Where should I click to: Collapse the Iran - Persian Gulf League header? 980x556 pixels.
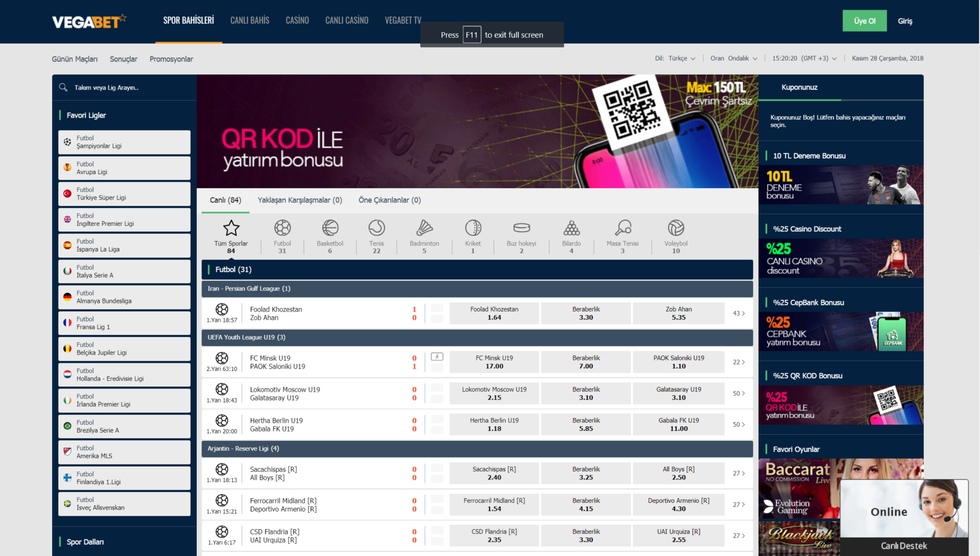[477, 288]
